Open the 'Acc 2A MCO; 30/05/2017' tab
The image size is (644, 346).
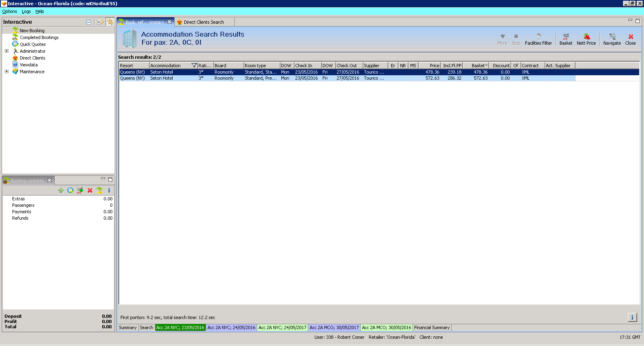(x=334, y=327)
